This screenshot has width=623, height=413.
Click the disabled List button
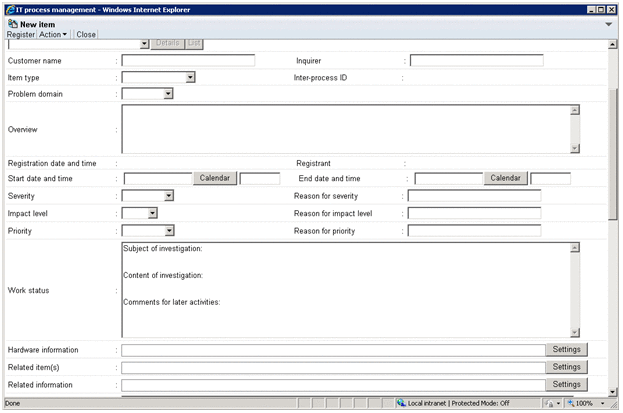[194, 43]
